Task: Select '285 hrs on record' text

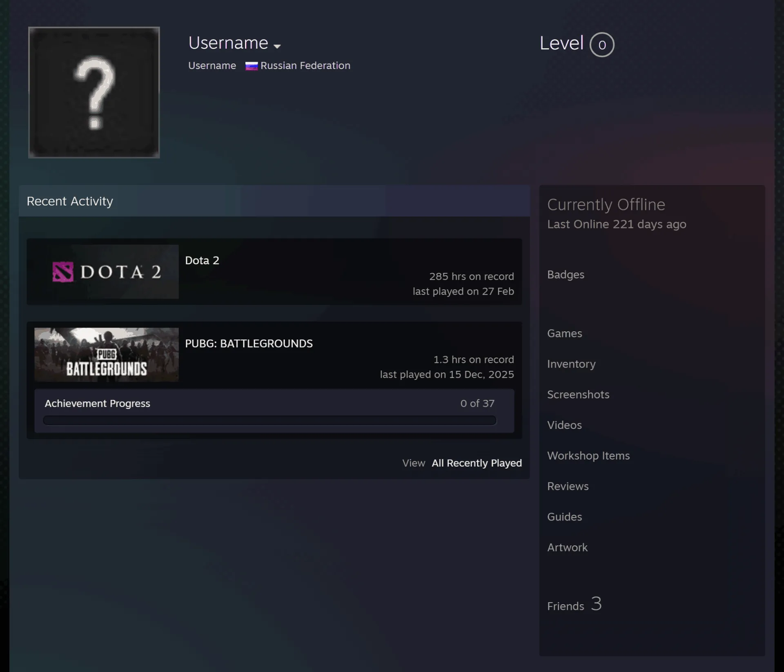Action: (x=471, y=276)
